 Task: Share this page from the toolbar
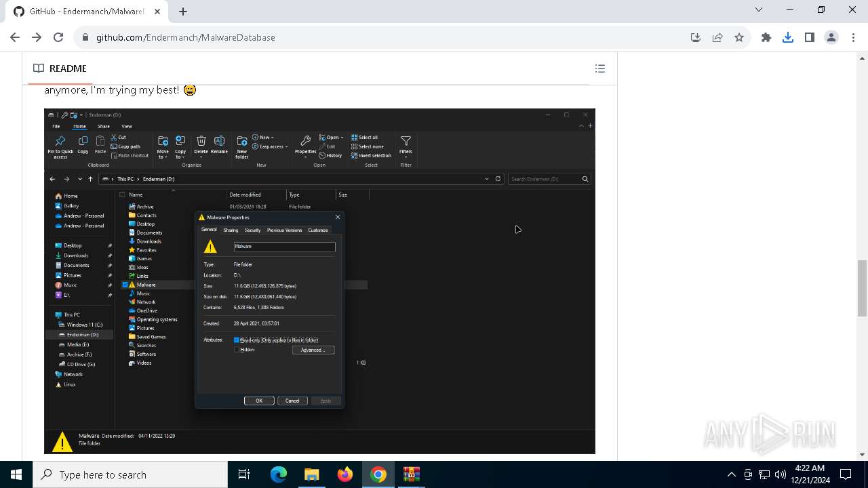pyautogui.click(x=717, y=37)
